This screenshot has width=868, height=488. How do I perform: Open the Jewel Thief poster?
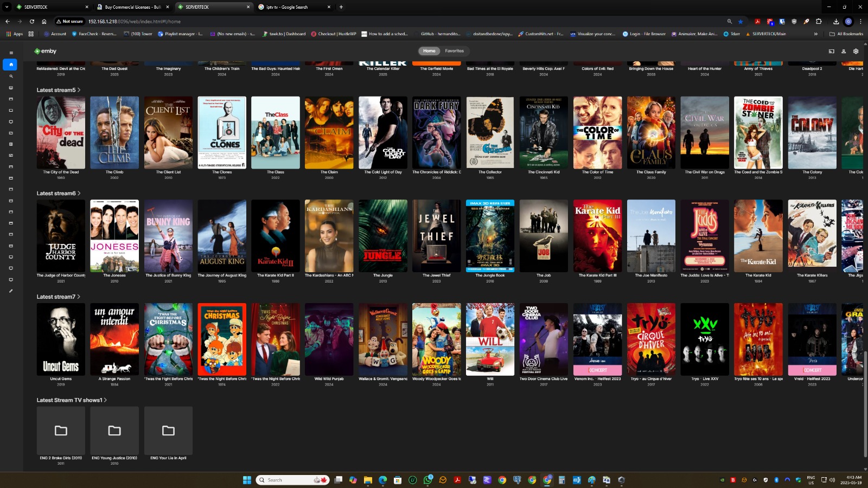coord(436,236)
